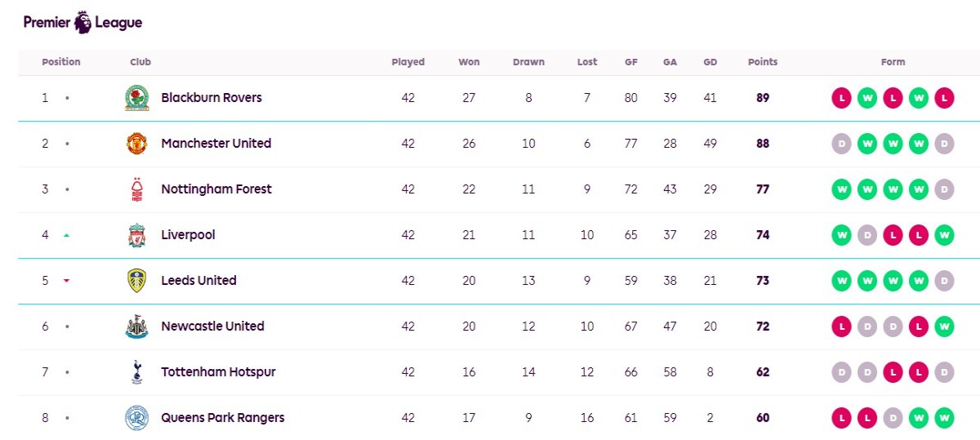The height and width of the screenshot is (440, 980).
Task: Click Manchester United's first grey D form badge
Action: (841, 144)
